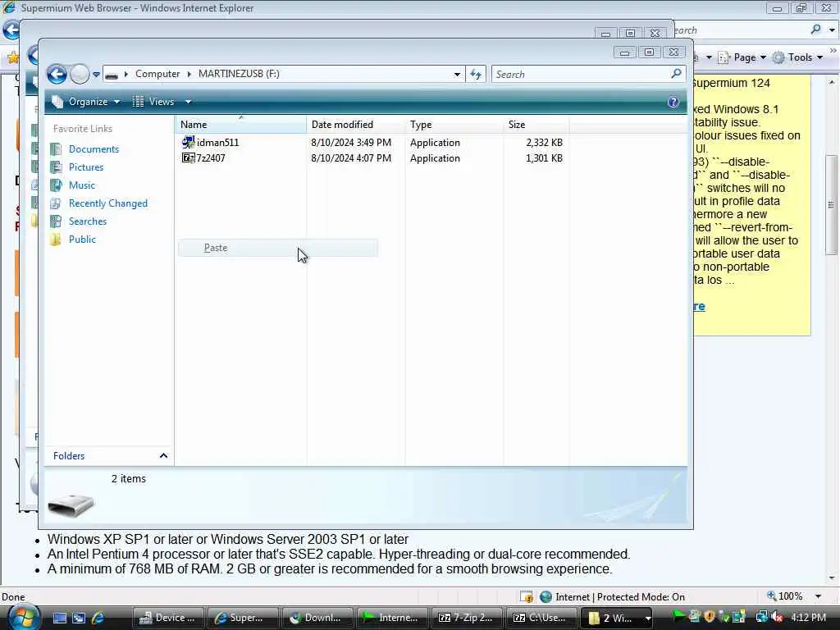This screenshot has height=630, width=840.
Task: Click the status bar security shield icon
Action: [527, 597]
